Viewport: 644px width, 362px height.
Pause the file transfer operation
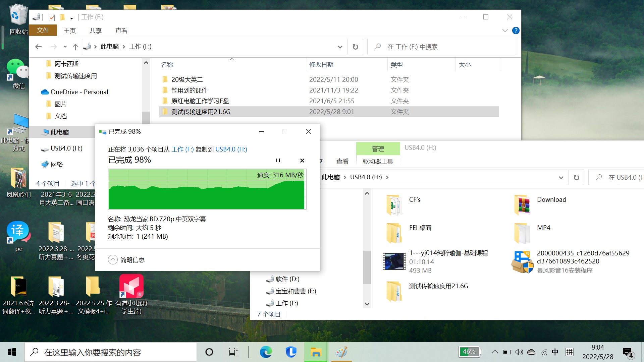pyautogui.click(x=278, y=161)
